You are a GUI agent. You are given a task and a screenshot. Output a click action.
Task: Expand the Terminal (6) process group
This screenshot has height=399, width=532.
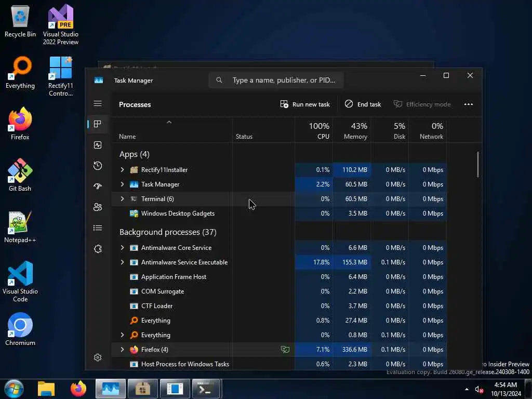(x=122, y=199)
